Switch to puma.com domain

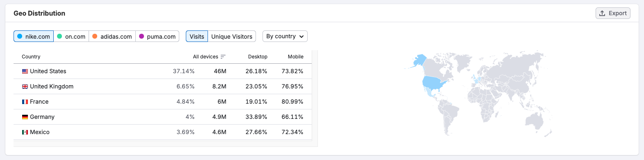[x=158, y=36]
